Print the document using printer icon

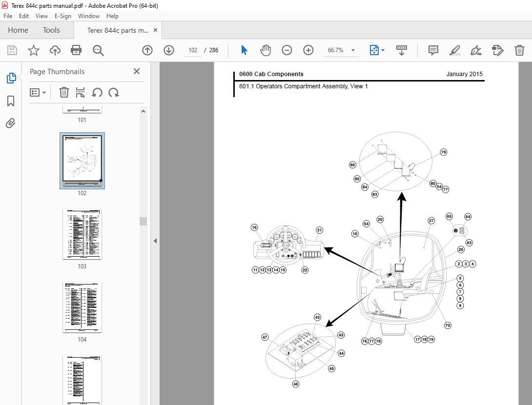76,50
